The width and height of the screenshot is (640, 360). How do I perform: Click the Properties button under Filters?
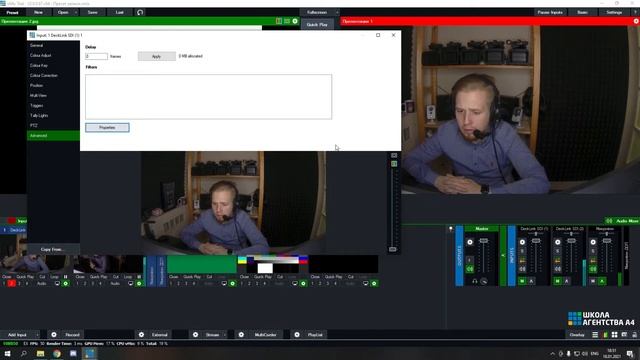pyautogui.click(x=107, y=127)
